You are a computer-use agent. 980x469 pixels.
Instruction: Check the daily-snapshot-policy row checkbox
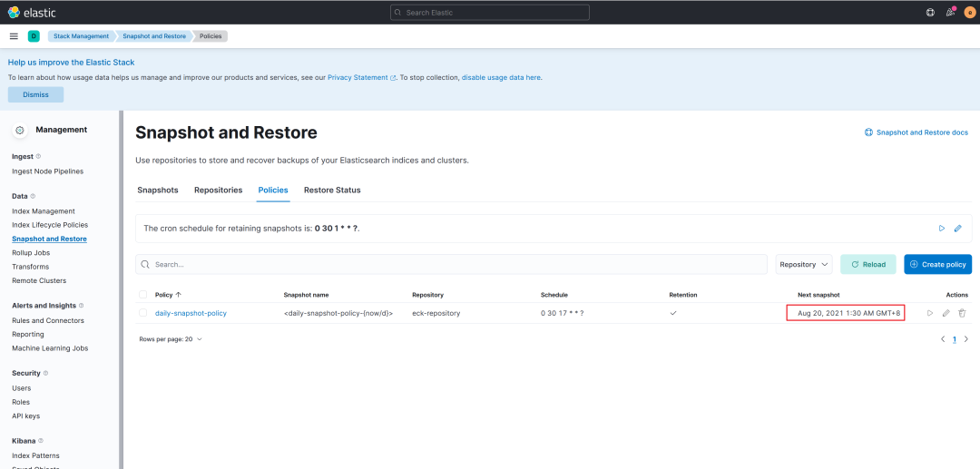tap(143, 313)
